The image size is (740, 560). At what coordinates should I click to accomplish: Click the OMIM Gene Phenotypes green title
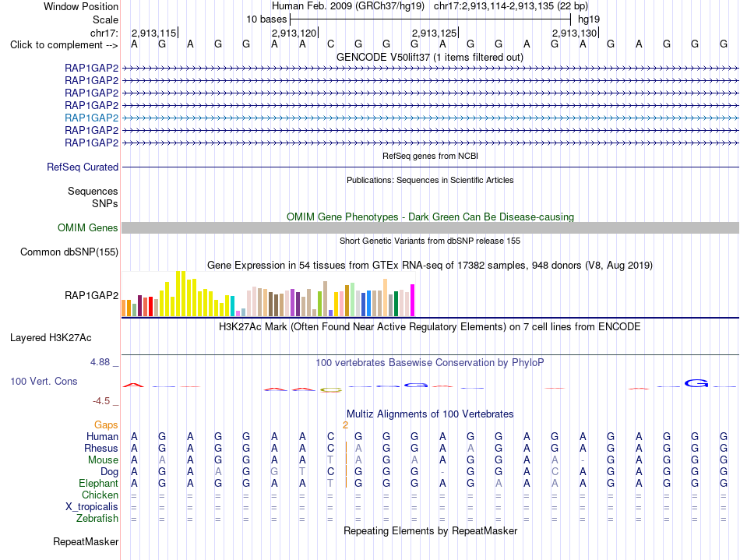431,217
